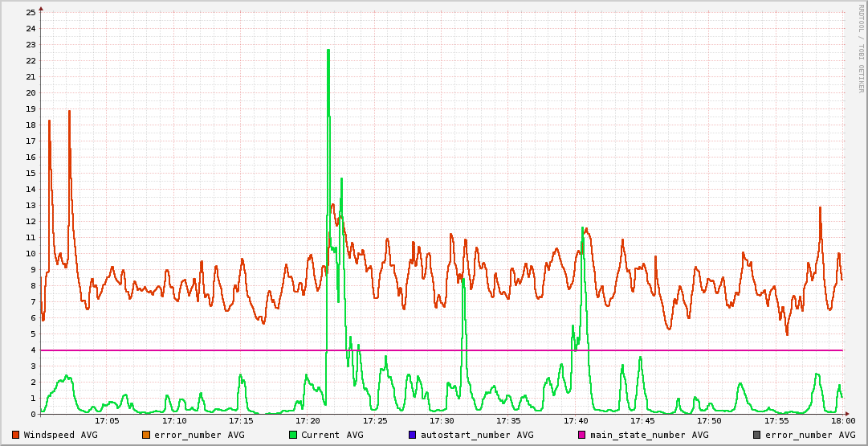The height and width of the screenshot is (446, 868).
Task: Click the value 25 on the y-axis
Action: (x=31, y=13)
